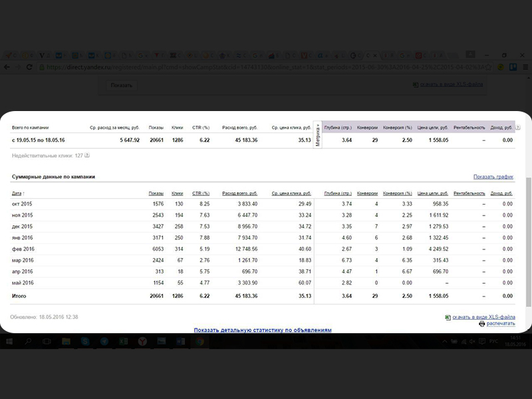Click the period text с 19.05.15 по 18.05.16
This screenshot has width=532, height=399.
click(39, 140)
